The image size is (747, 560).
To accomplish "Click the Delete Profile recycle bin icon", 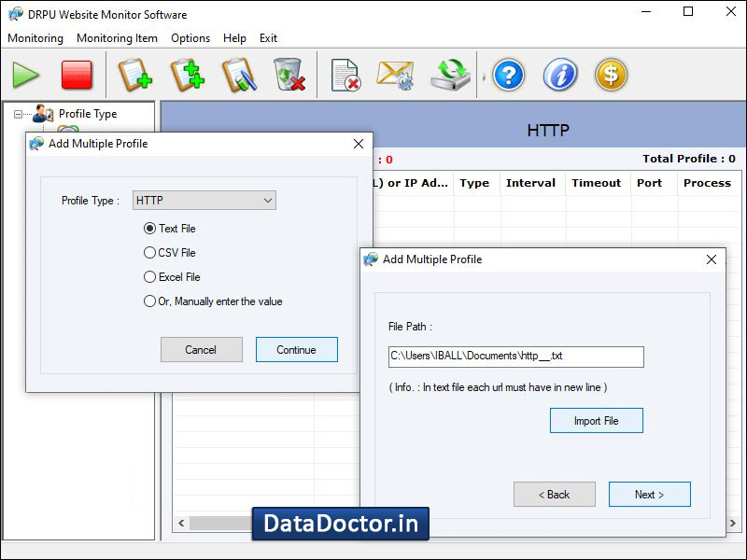I will pyautogui.click(x=289, y=75).
